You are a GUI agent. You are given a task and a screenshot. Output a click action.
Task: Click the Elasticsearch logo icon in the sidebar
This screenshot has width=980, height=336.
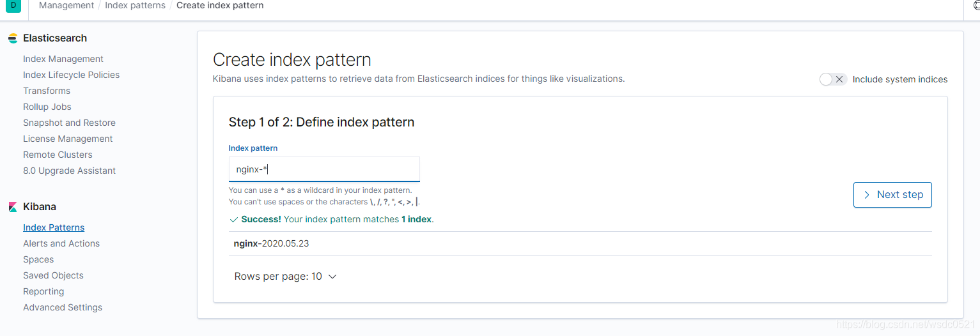click(x=13, y=38)
